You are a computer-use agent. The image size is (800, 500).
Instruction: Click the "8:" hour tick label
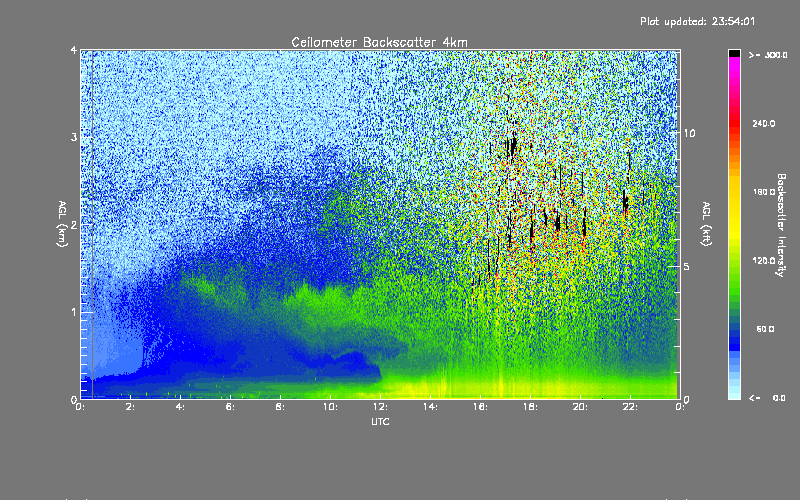280,407
